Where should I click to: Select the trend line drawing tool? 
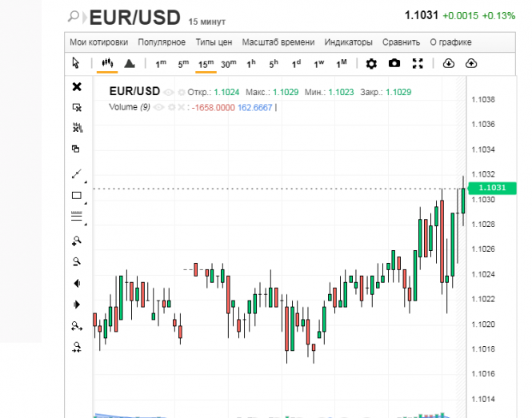[x=77, y=174]
